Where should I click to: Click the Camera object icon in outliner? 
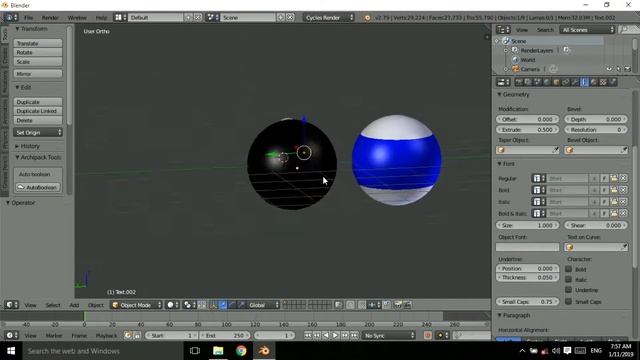click(515, 69)
